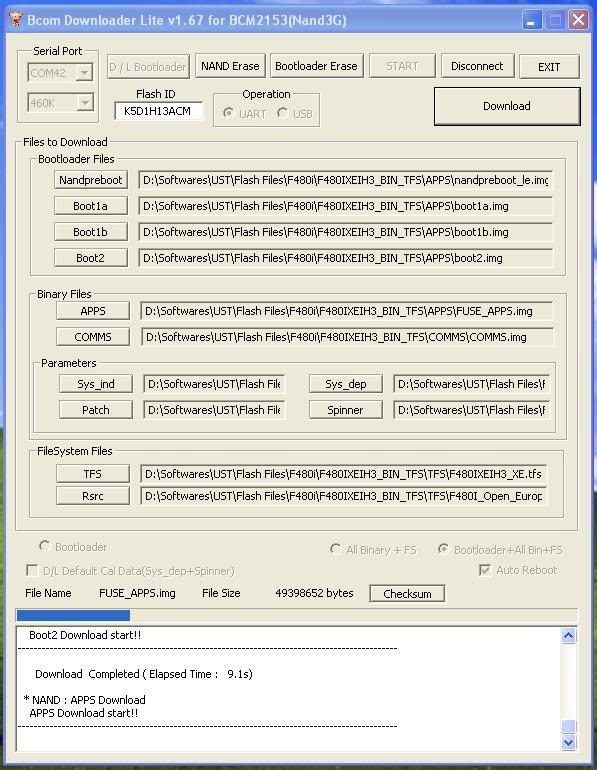Click the NAND Erase button
This screenshot has width=597, height=770.
click(x=230, y=66)
